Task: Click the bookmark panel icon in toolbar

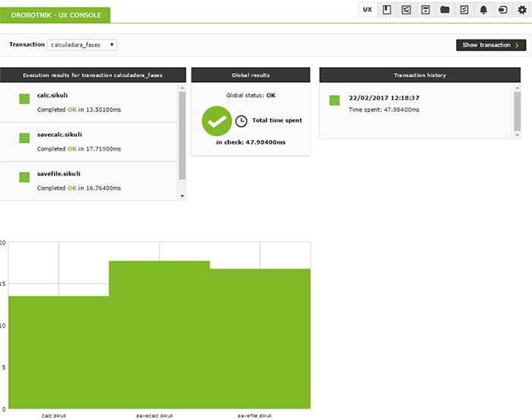Action: click(x=387, y=10)
